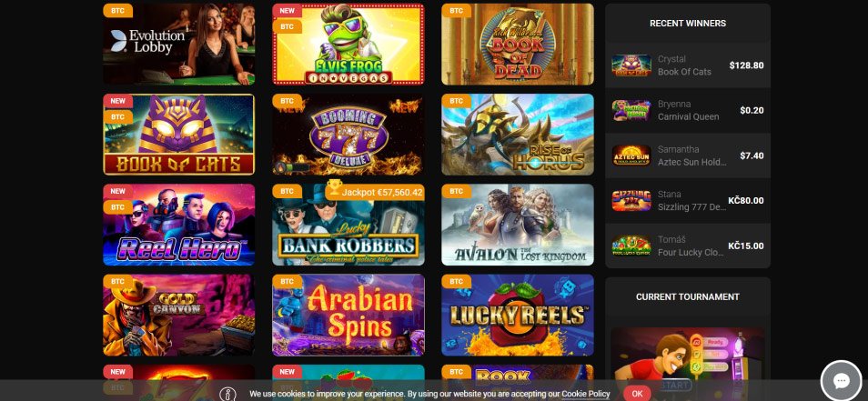The image size is (868, 401).
Task: Launch the Evolution Lobby game
Action: [x=179, y=45]
